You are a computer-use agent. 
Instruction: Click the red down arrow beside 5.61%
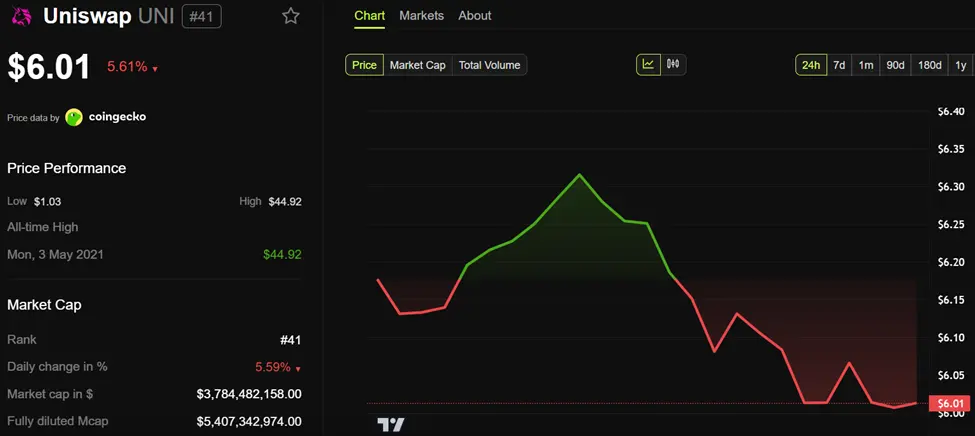[x=155, y=69]
